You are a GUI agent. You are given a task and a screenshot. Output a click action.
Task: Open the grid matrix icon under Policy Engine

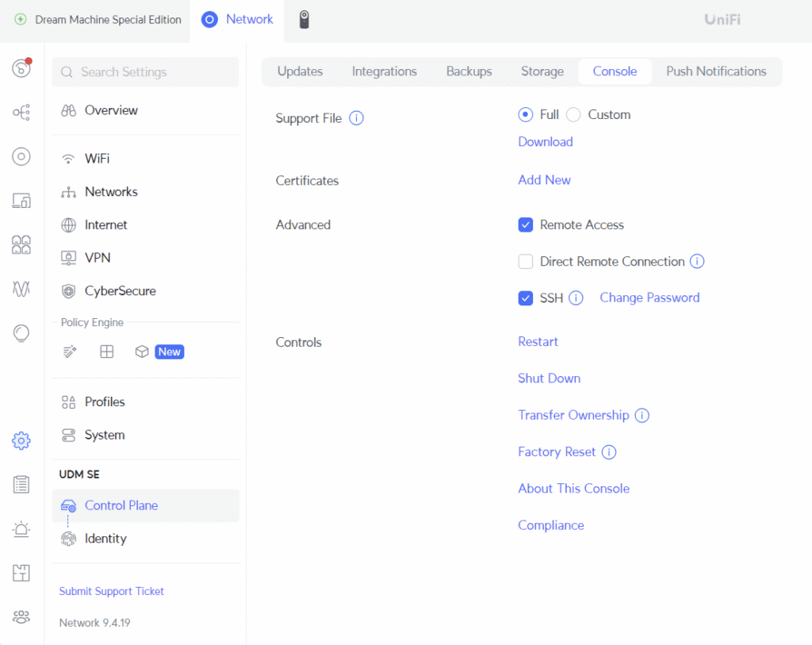pyautogui.click(x=106, y=351)
